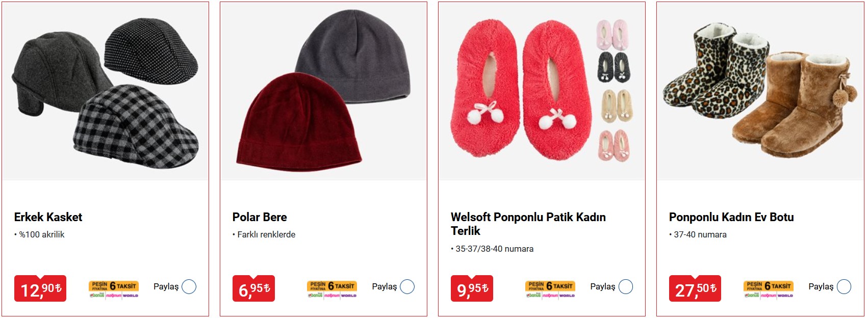
Task: Click the 27,50 ₺ price tag
Action: (695, 289)
